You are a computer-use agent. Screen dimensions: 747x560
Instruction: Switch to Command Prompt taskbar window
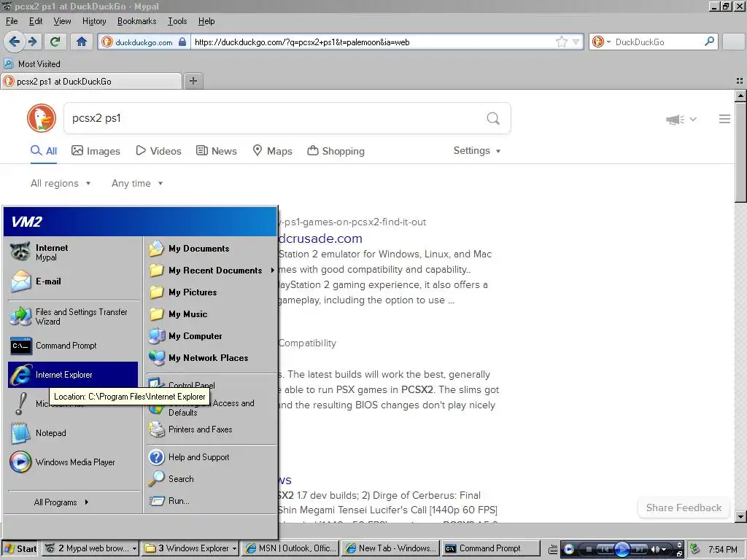click(491, 548)
